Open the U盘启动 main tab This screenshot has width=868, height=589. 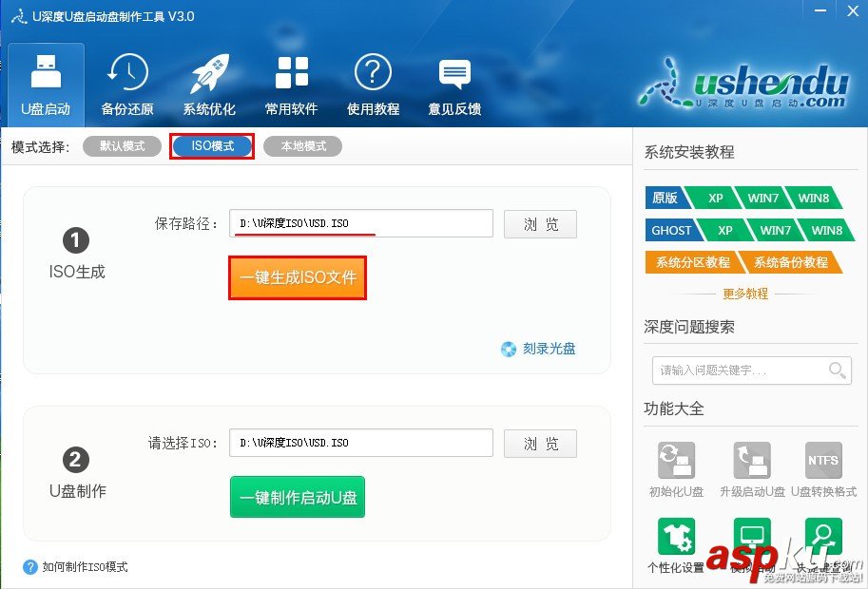46,85
